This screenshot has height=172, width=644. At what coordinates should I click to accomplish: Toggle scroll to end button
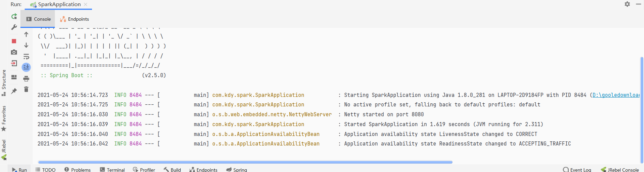pos(26,67)
